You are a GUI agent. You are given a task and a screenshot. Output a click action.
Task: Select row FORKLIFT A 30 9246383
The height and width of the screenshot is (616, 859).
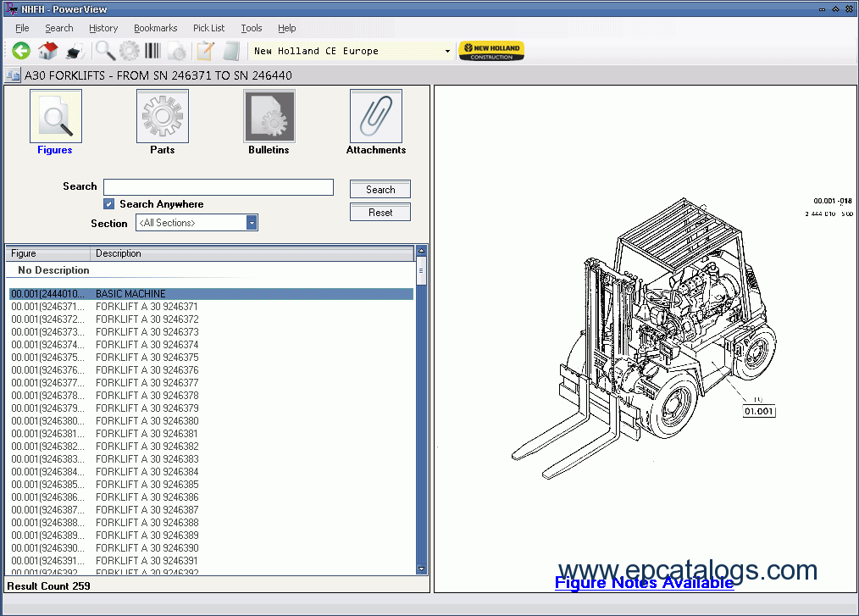212,458
